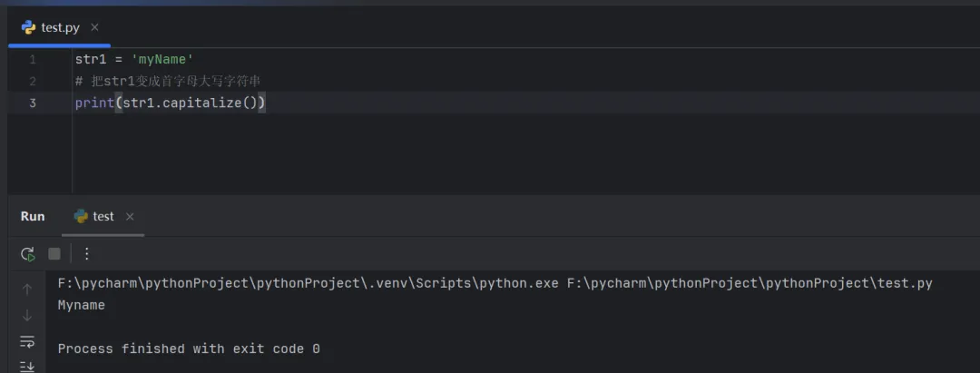Screen dimensions: 980x373
Task: Click the Myname output line in console
Action: (x=82, y=305)
